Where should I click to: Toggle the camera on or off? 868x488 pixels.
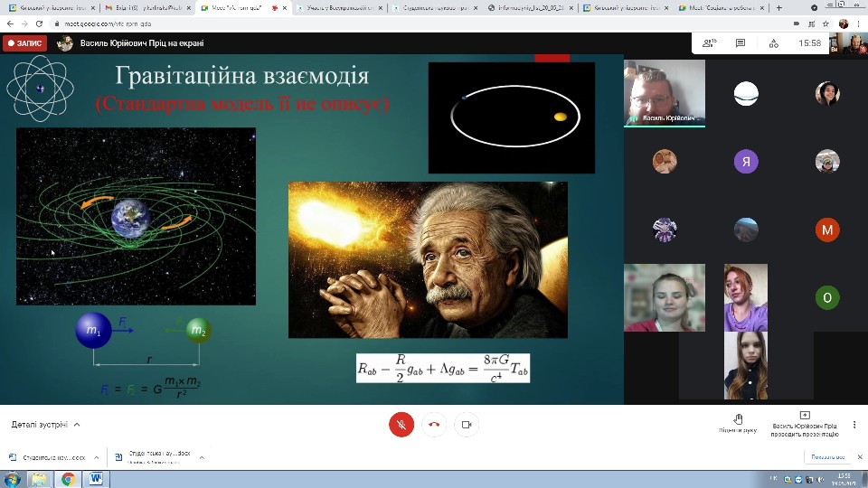(x=467, y=424)
